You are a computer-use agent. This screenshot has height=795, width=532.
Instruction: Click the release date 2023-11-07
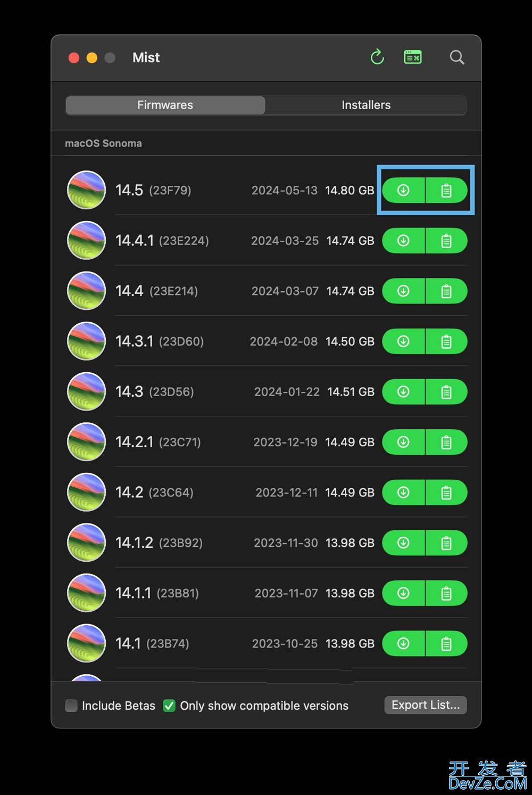286,593
